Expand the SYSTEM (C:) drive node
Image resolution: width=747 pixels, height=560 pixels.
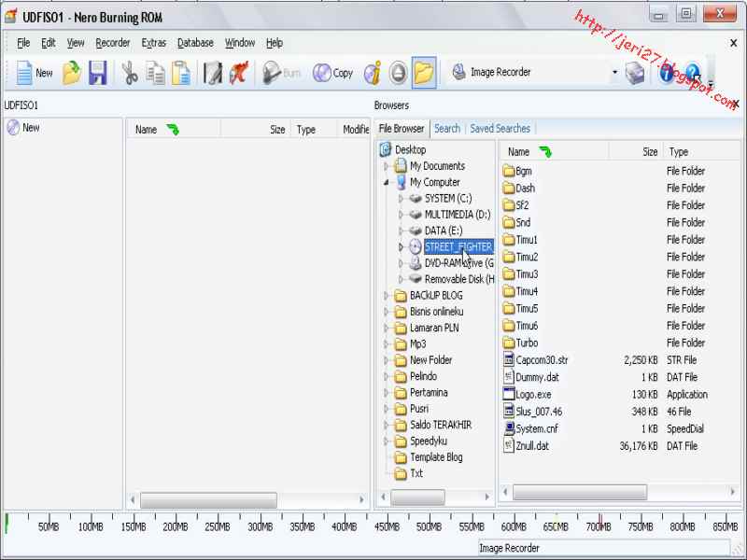pos(401,199)
